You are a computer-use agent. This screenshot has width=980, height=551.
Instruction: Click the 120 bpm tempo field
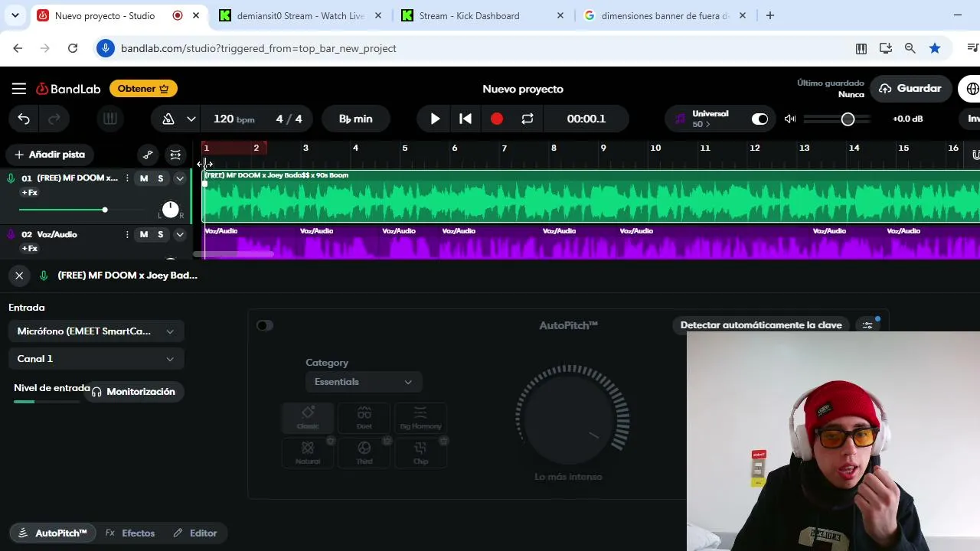click(234, 119)
